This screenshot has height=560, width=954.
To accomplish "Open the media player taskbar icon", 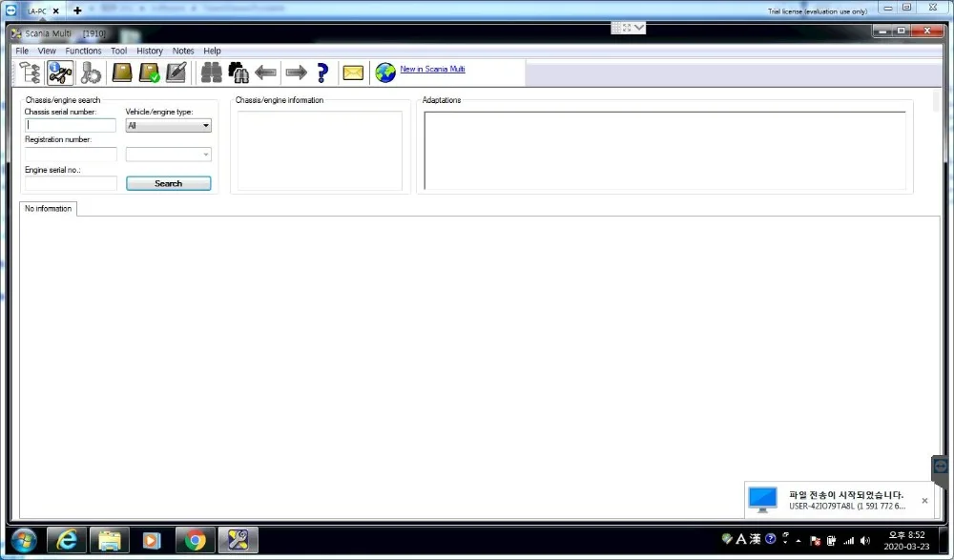I will pyautogui.click(x=152, y=540).
